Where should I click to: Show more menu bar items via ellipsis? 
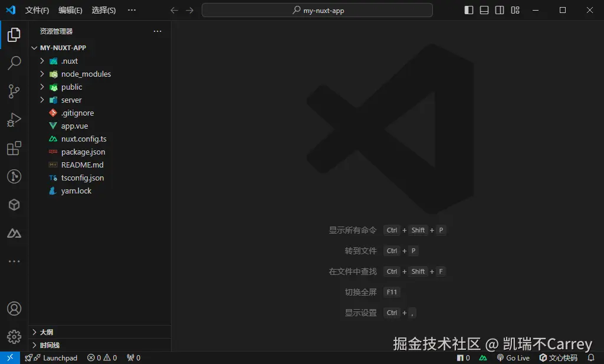pyautogui.click(x=132, y=11)
